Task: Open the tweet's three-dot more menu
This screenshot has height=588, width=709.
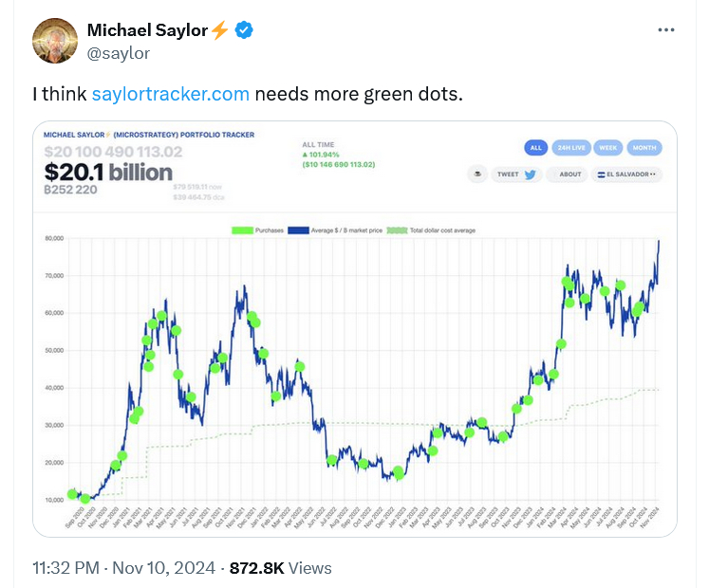Action: coord(666,30)
